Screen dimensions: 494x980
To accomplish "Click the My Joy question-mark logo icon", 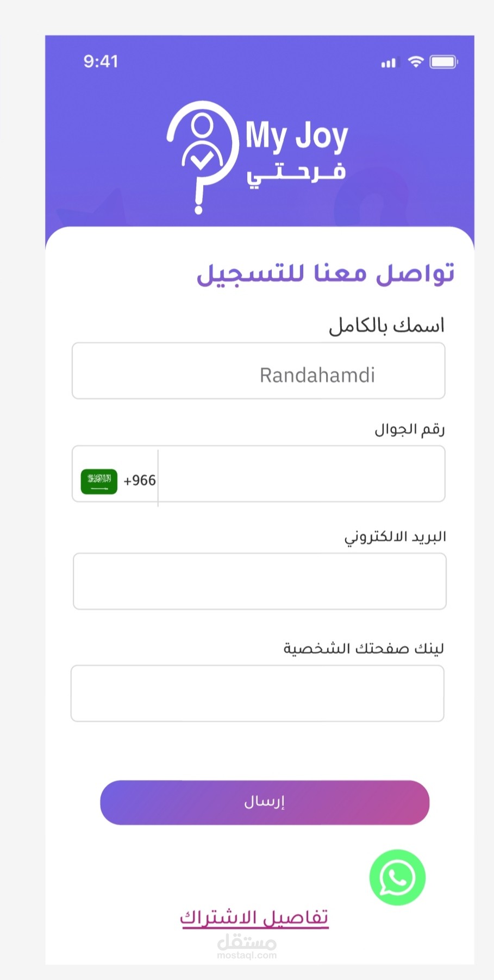I will 202,155.
